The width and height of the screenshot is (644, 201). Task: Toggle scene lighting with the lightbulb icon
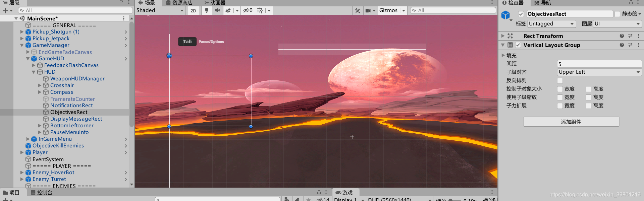(207, 10)
